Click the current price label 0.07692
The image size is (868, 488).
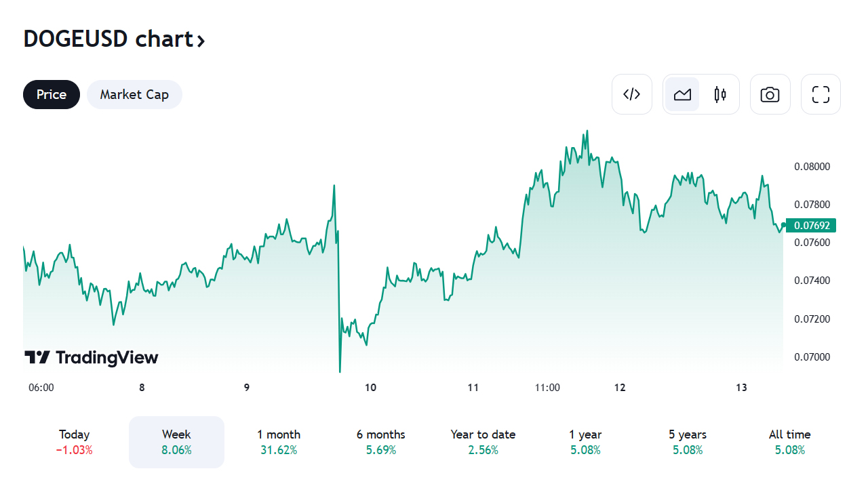(811, 226)
